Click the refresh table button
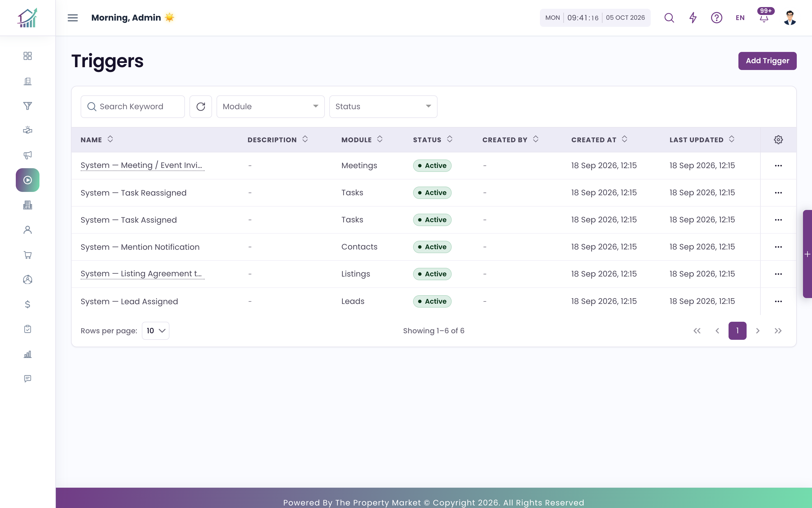This screenshot has height=508, width=812. pos(201,106)
